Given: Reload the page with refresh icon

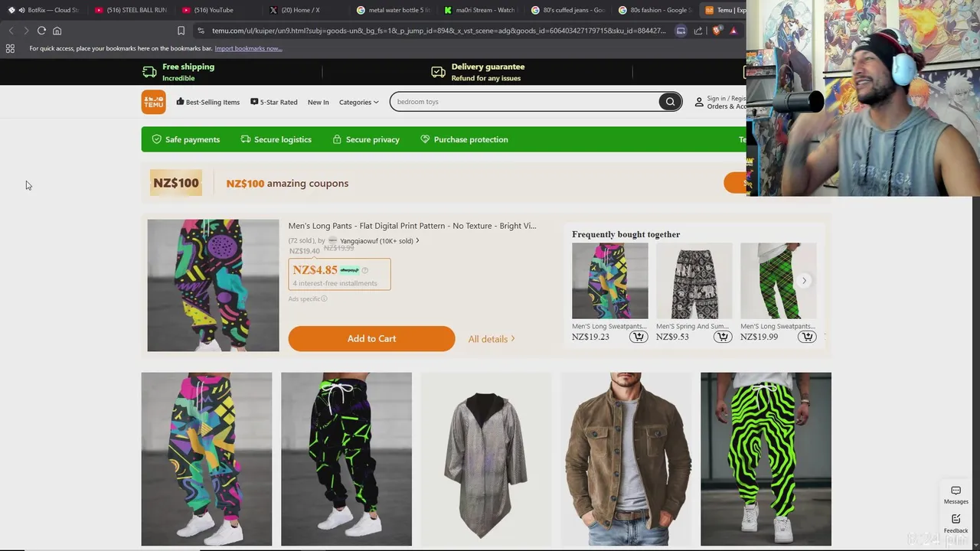Looking at the screenshot, I should 41,31.
